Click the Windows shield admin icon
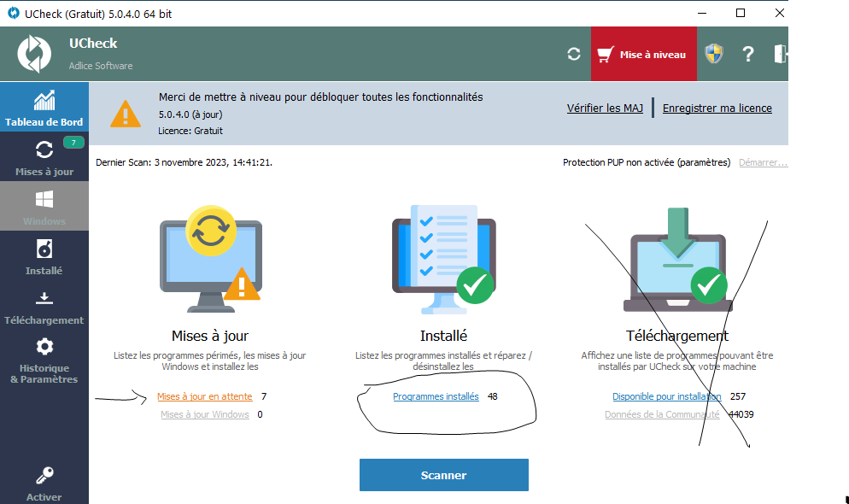Viewport: 849px width, 504px height. click(714, 54)
